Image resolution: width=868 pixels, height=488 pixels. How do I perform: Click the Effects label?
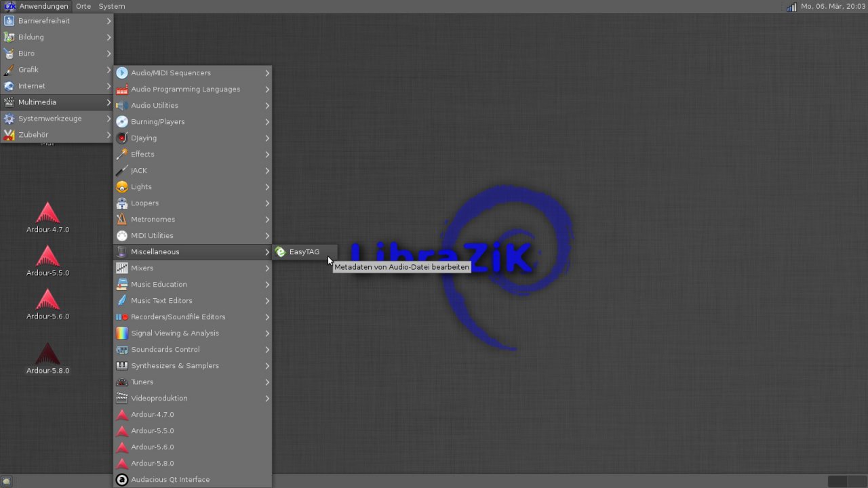pos(143,155)
